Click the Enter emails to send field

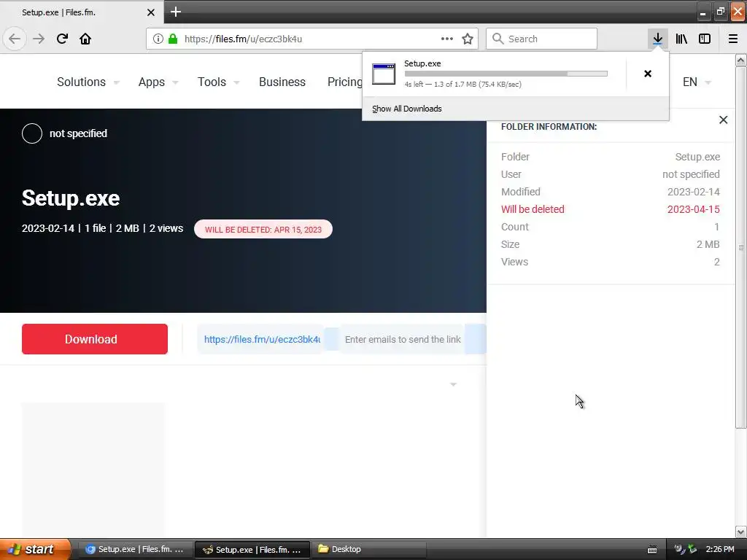(403, 340)
